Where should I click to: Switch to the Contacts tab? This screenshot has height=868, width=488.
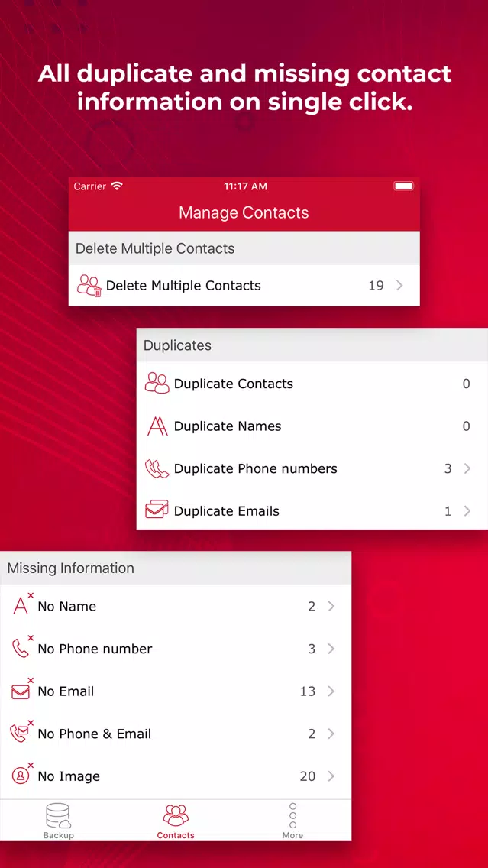click(x=176, y=821)
